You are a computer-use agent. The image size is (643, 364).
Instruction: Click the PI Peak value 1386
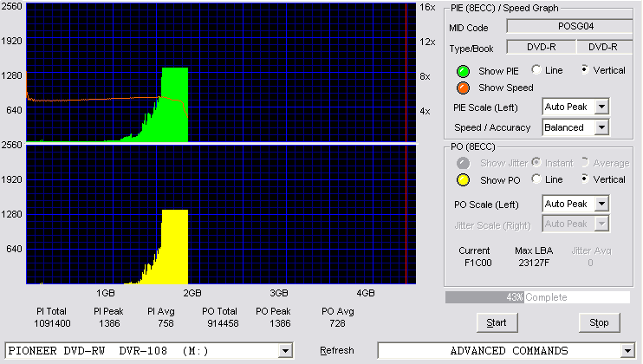(x=109, y=324)
